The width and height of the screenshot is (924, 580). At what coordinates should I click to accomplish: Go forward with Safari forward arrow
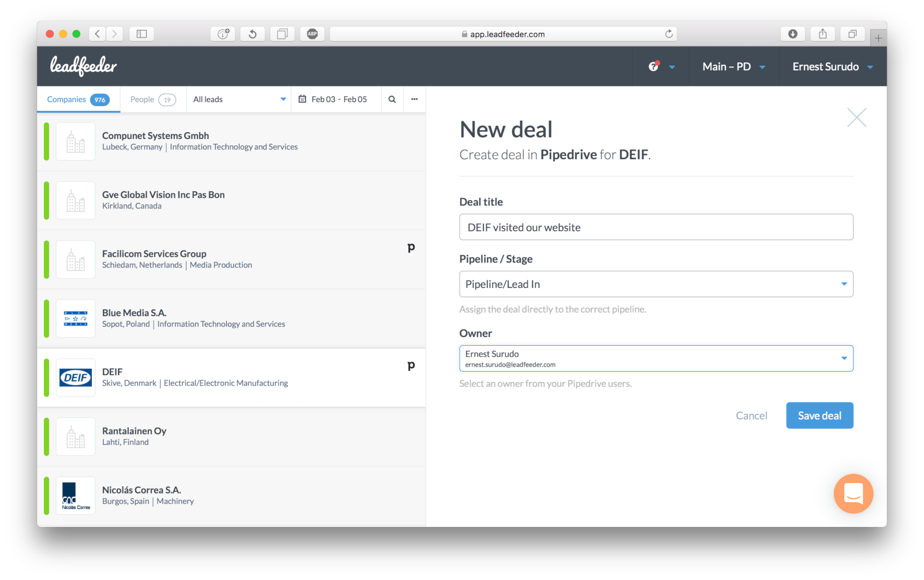click(x=114, y=34)
